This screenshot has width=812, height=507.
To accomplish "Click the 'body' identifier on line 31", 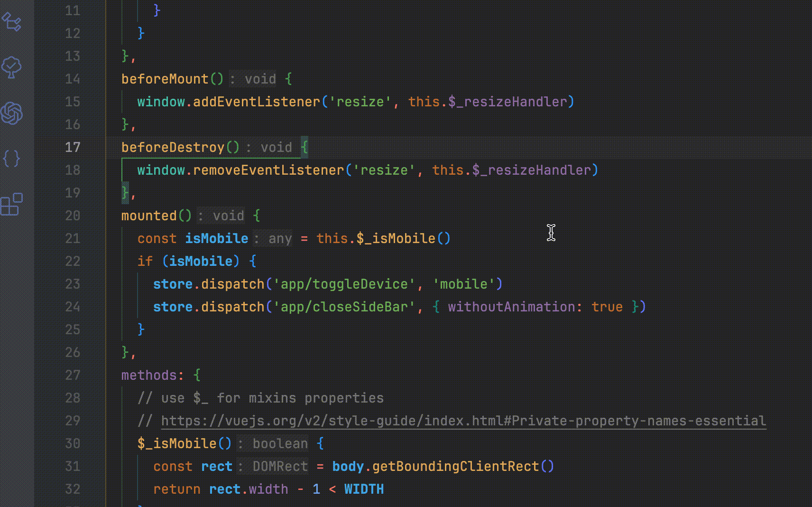I will coord(348,466).
